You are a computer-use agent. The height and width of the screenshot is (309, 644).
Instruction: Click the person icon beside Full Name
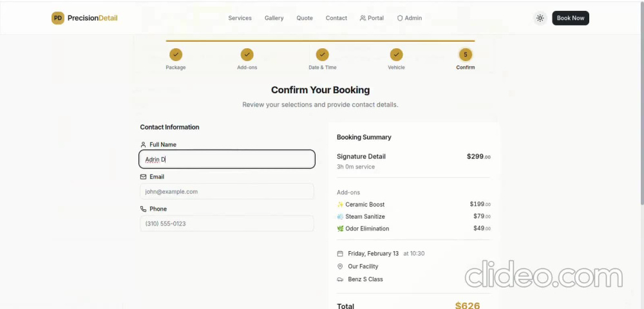(143, 144)
